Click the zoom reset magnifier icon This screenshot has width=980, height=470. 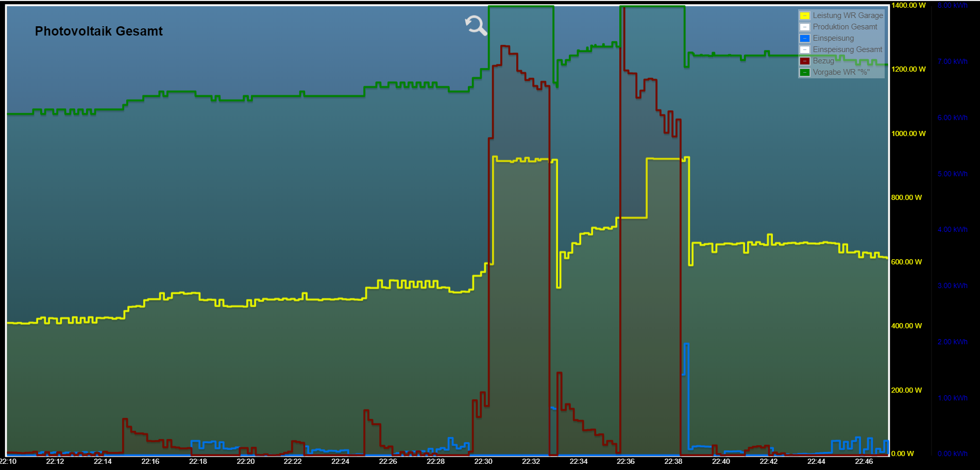(476, 25)
